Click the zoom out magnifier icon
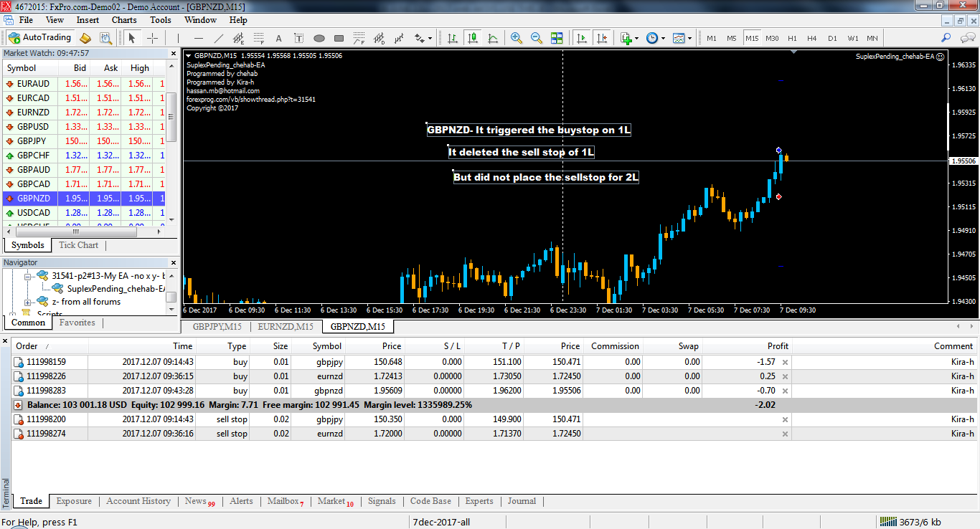The height and width of the screenshot is (529, 980). (x=536, y=38)
